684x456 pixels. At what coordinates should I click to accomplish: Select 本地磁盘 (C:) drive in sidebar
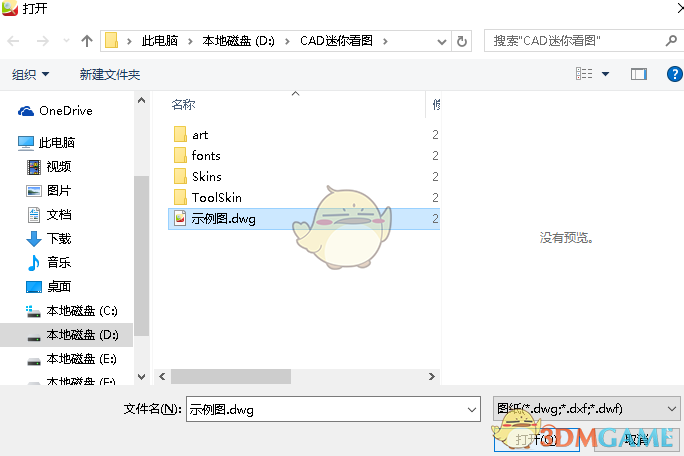(82, 311)
